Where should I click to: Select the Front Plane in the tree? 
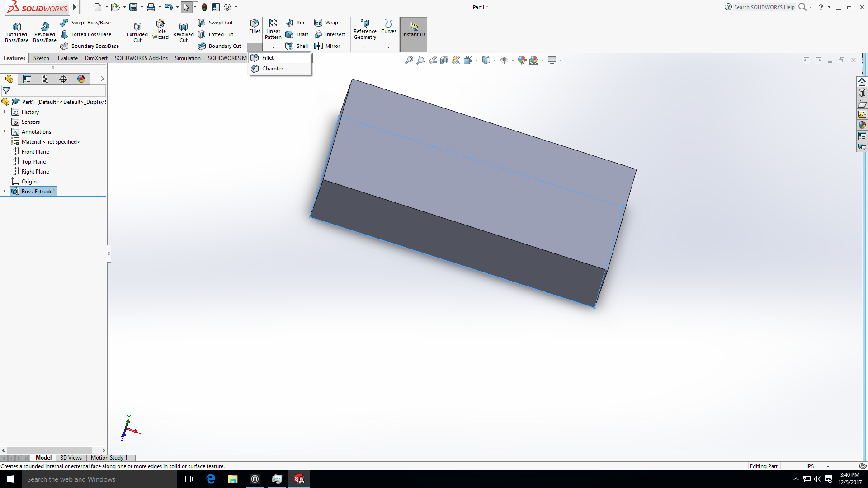pos(35,151)
